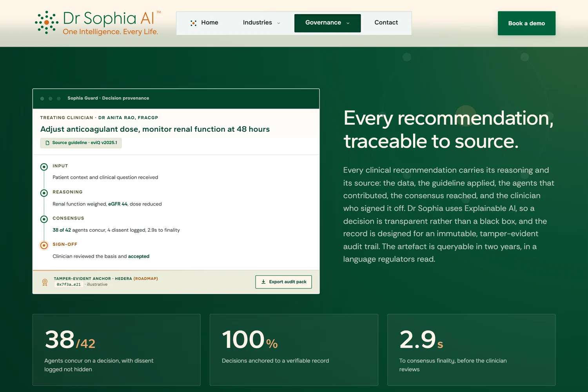Go to the Home nav item
Viewport: 588px width, 392px height.
204,23
